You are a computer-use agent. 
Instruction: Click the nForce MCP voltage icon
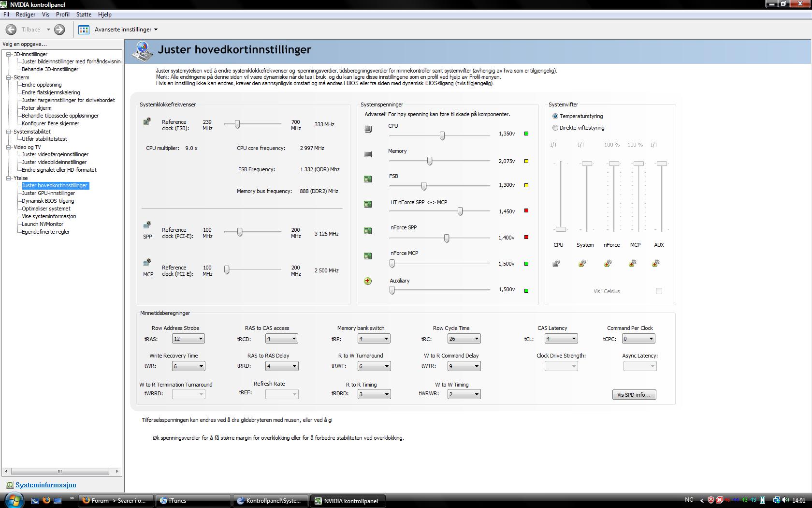click(368, 256)
